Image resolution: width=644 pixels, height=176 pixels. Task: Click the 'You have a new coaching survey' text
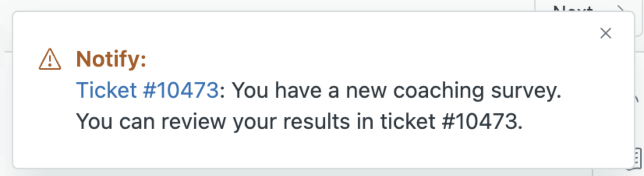[396, 91]
